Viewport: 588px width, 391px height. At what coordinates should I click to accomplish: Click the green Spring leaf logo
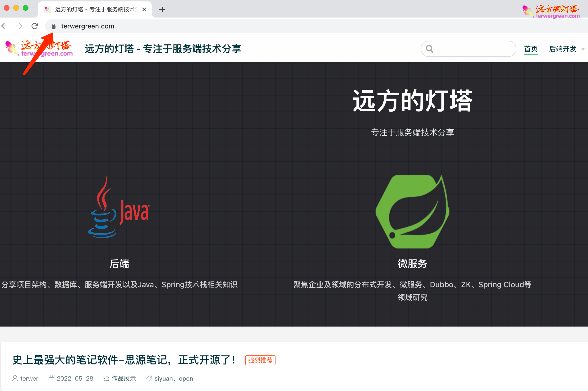(x=412, y=211)
